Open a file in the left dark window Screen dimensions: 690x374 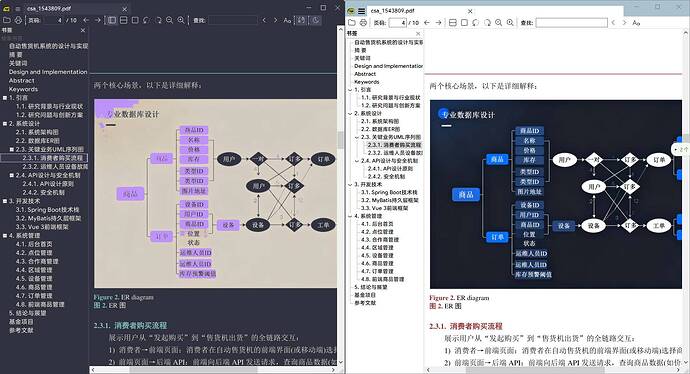(x=7, y=20)
